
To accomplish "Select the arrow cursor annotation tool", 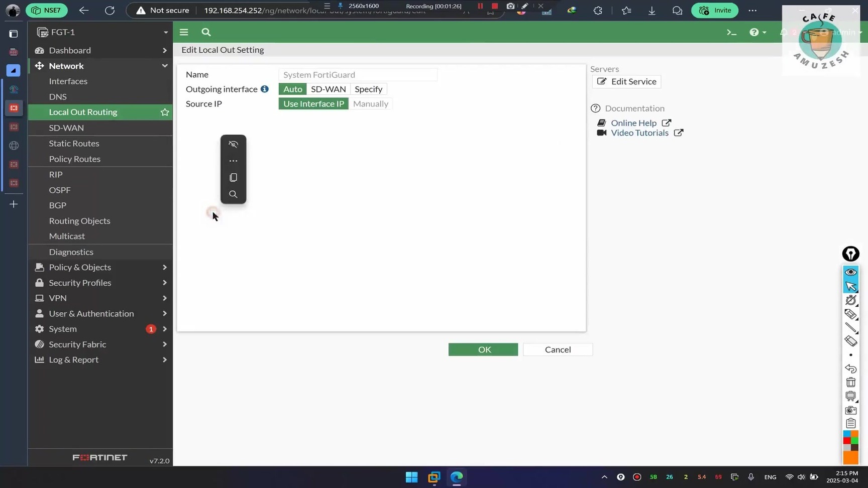I will point(850,286).
